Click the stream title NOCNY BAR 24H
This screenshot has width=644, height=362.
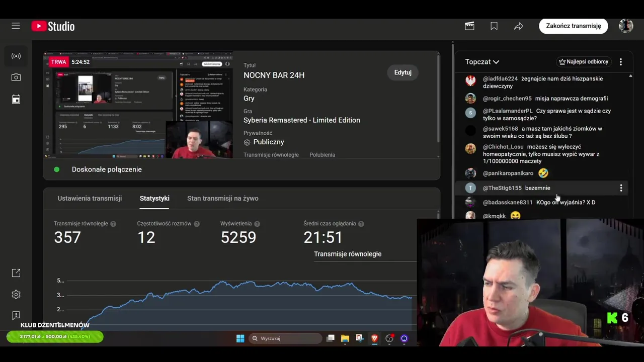[274, 75]
